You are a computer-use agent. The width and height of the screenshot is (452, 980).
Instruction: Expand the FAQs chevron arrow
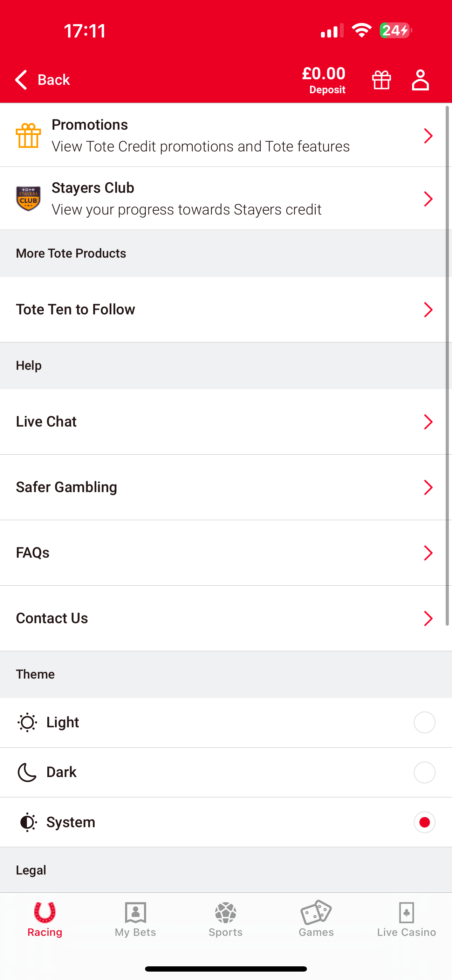[428, 553]
